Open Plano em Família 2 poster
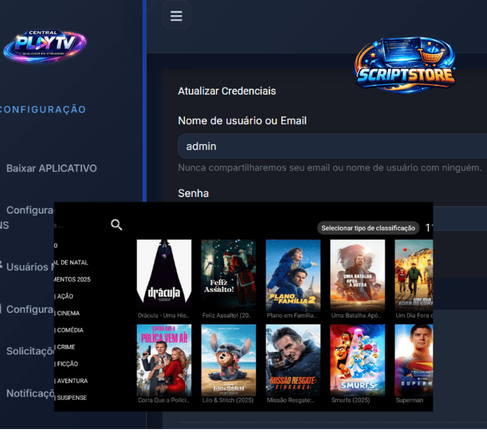 click(293, 275)
